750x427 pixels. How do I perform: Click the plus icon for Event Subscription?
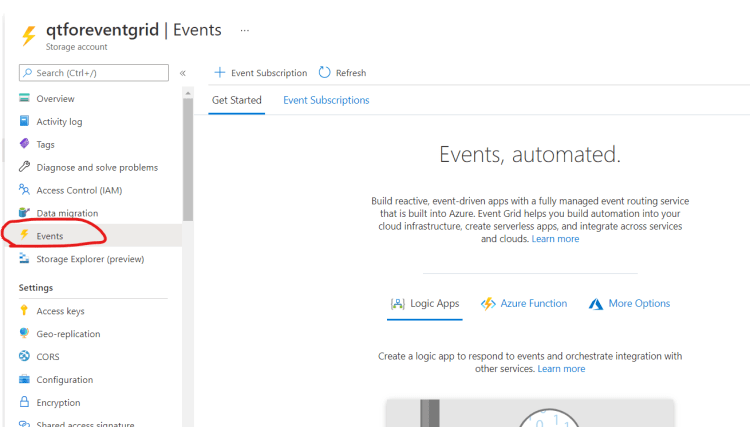click(x=220, y=72)
